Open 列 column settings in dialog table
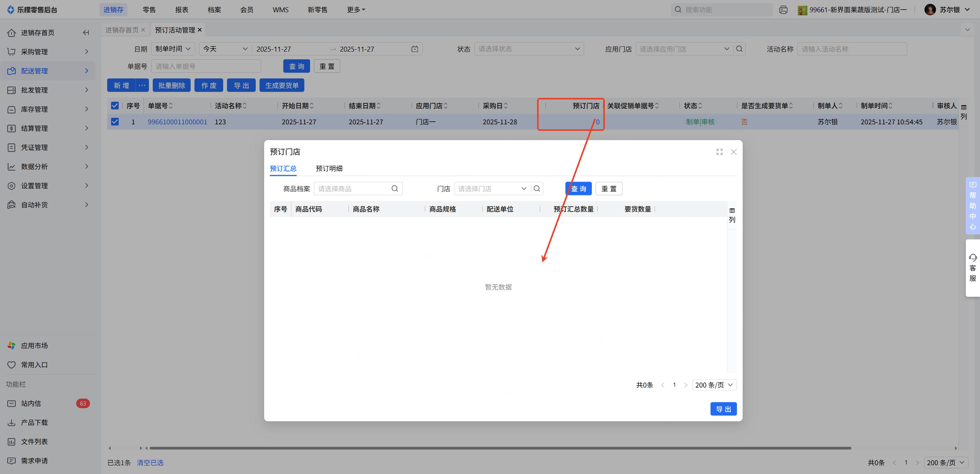The image size is (980, 474). [732, 215]
